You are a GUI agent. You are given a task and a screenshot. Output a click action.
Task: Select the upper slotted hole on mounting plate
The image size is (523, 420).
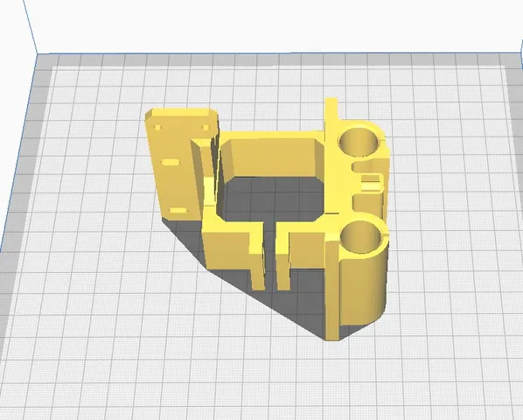pos(171,163)
